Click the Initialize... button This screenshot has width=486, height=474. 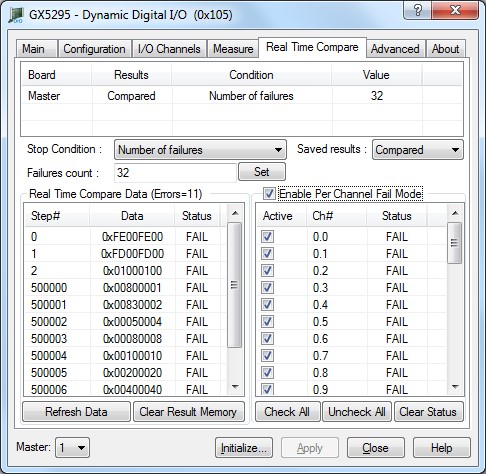coord(244,448)
